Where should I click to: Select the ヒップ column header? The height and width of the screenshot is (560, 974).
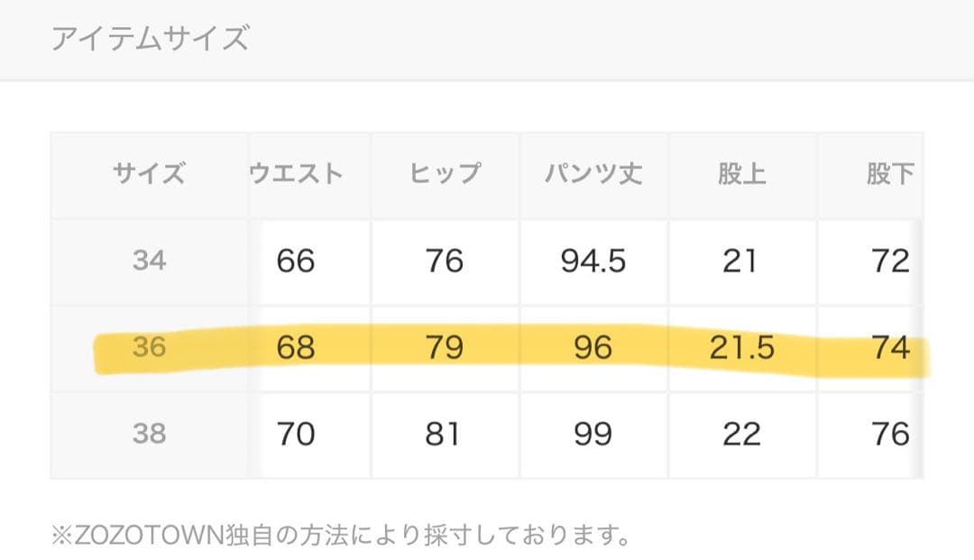click(445, 173)
